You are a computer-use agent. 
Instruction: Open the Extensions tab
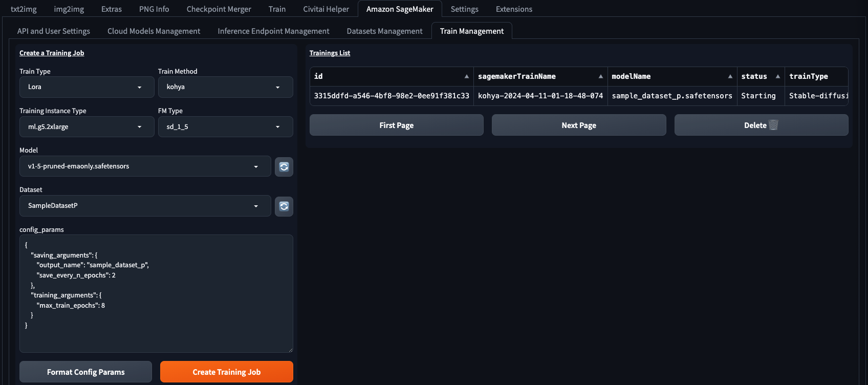514,9
